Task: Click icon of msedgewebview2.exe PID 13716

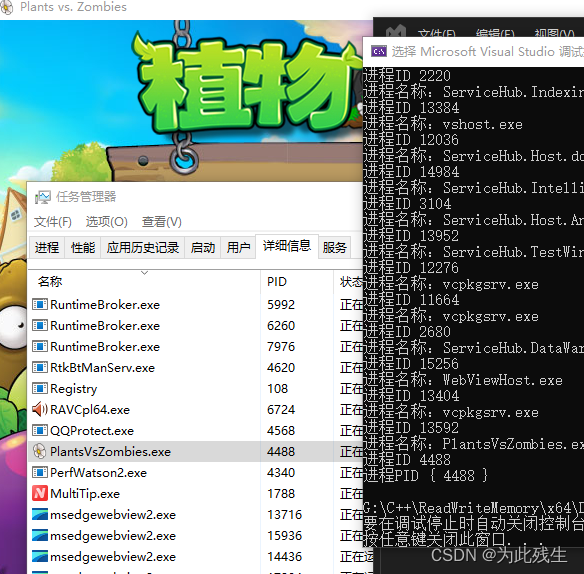Action: tap(39, 514)
